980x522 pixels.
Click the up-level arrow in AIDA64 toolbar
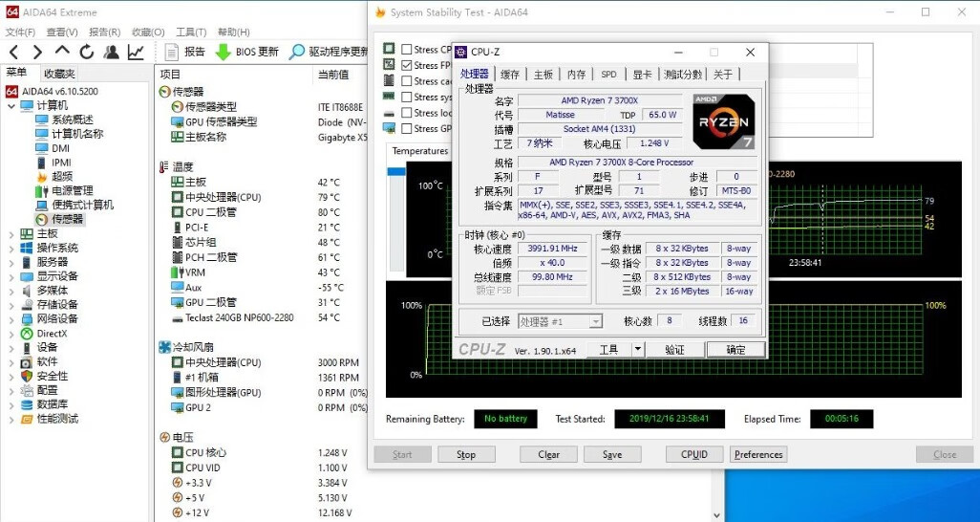(x=62, y=52)
